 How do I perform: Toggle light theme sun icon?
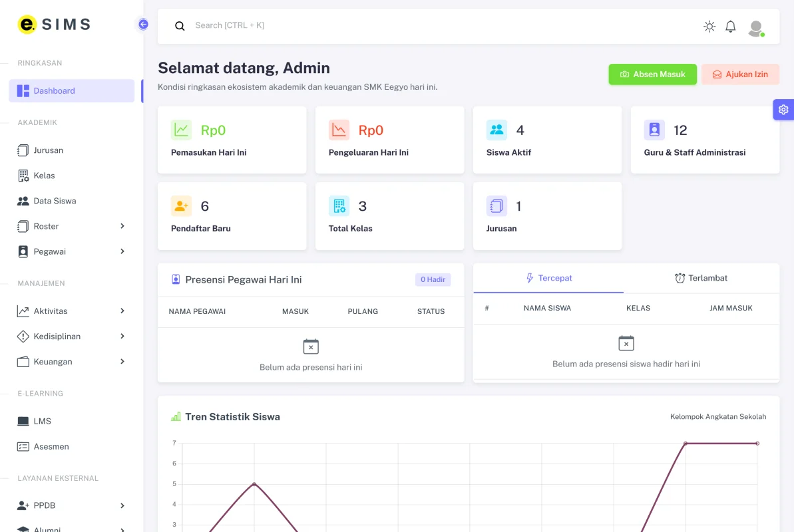[709, 27]
